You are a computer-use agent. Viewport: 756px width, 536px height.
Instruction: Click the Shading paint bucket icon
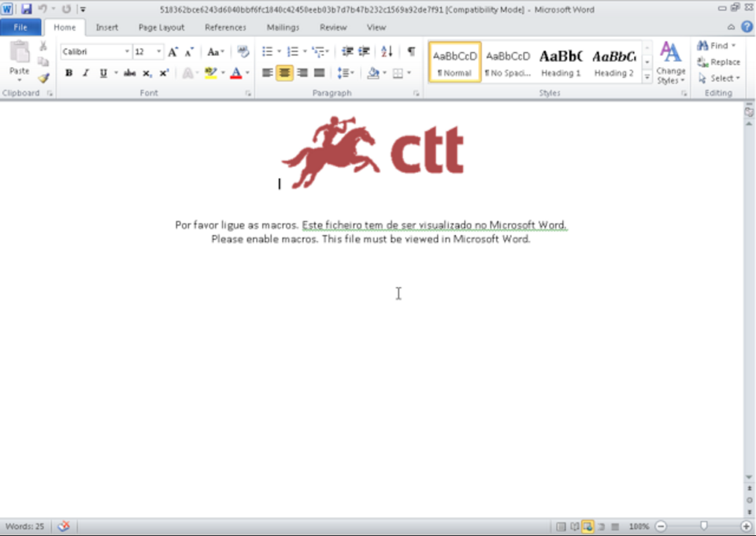(x=373, y=73)
